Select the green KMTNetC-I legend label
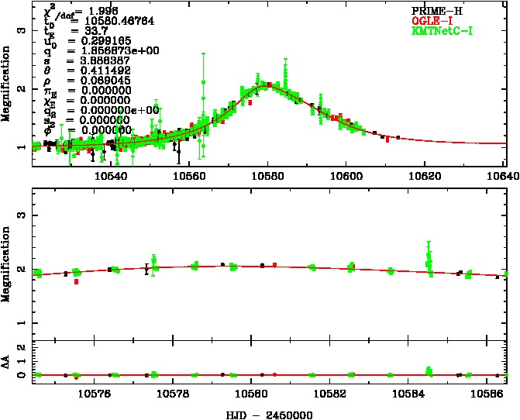 coord(441,31)
